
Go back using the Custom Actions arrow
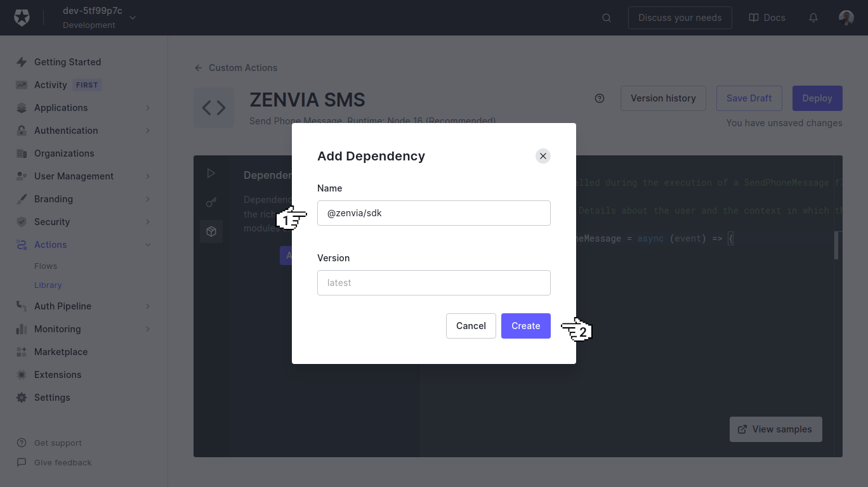[197, 67]
